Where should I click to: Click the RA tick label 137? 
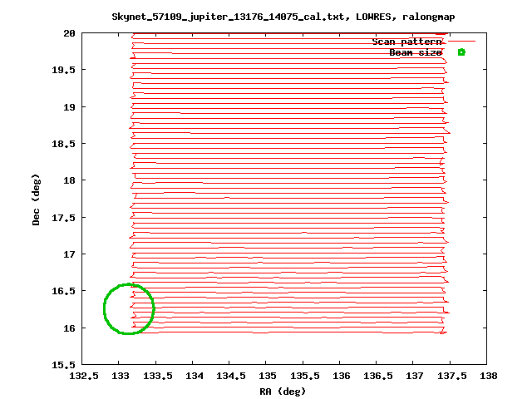tap(415, 376)
